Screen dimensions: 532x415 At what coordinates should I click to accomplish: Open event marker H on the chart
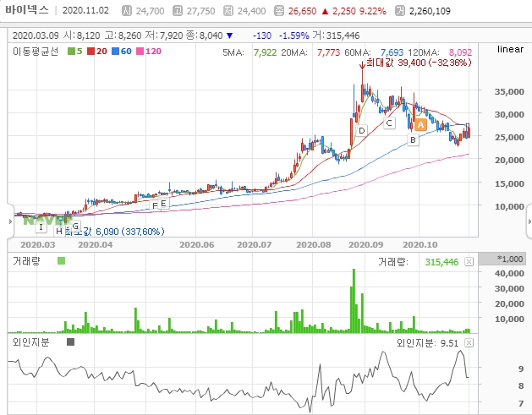coord(59,232)
